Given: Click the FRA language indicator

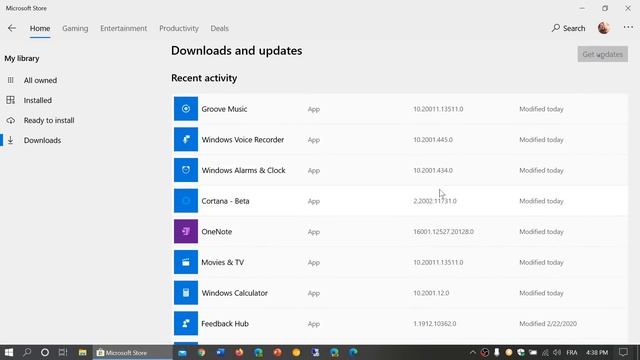Looking at the screenshot, I should (572, 352).
